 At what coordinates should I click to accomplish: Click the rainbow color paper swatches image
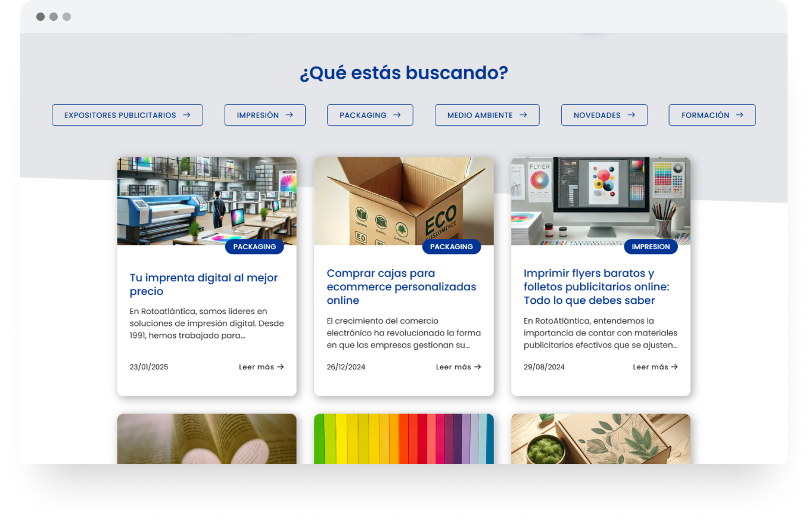(x=403, y=439)
